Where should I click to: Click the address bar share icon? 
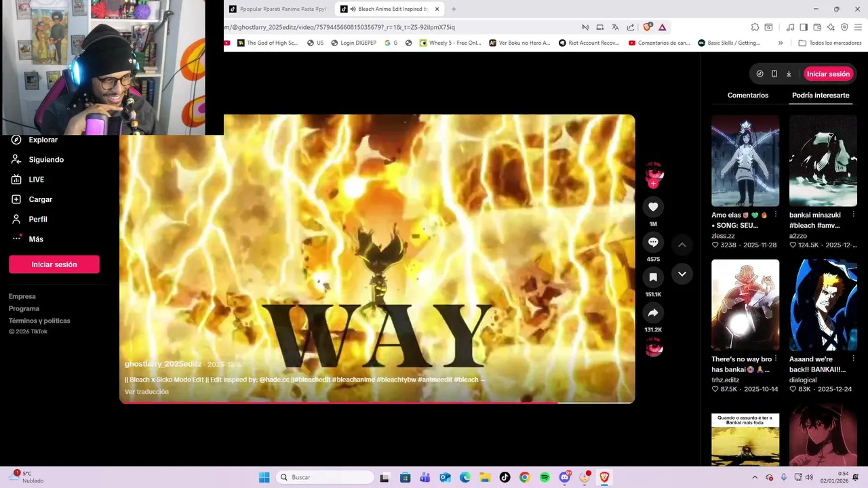pos(631,27)
